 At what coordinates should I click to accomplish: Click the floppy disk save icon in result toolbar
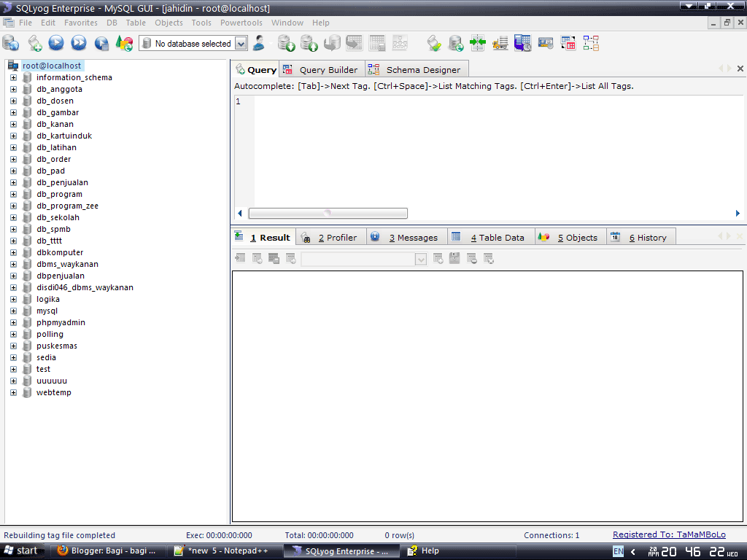click(454, 258)
